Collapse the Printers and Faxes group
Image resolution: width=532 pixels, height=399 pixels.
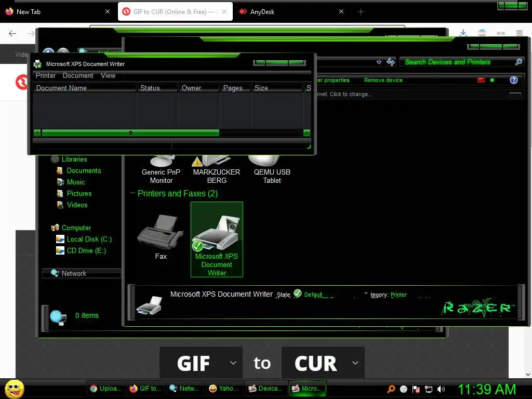tap(132, 193)
